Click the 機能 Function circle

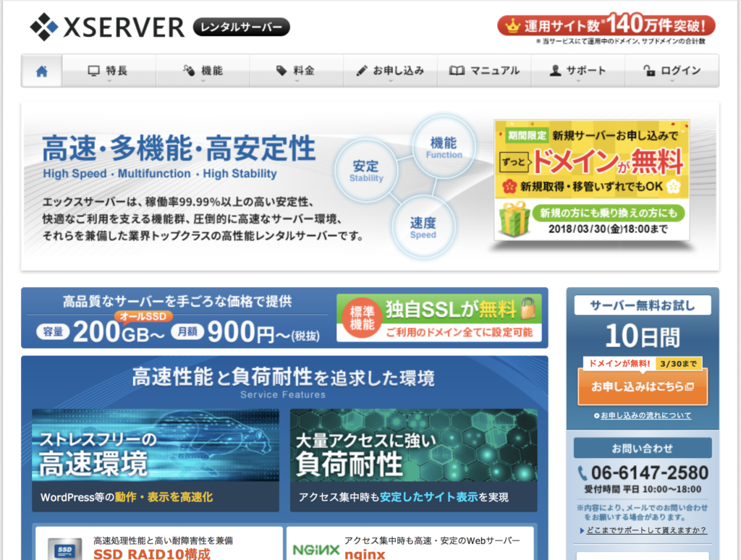pyautogui.click(x=444, y=147)
